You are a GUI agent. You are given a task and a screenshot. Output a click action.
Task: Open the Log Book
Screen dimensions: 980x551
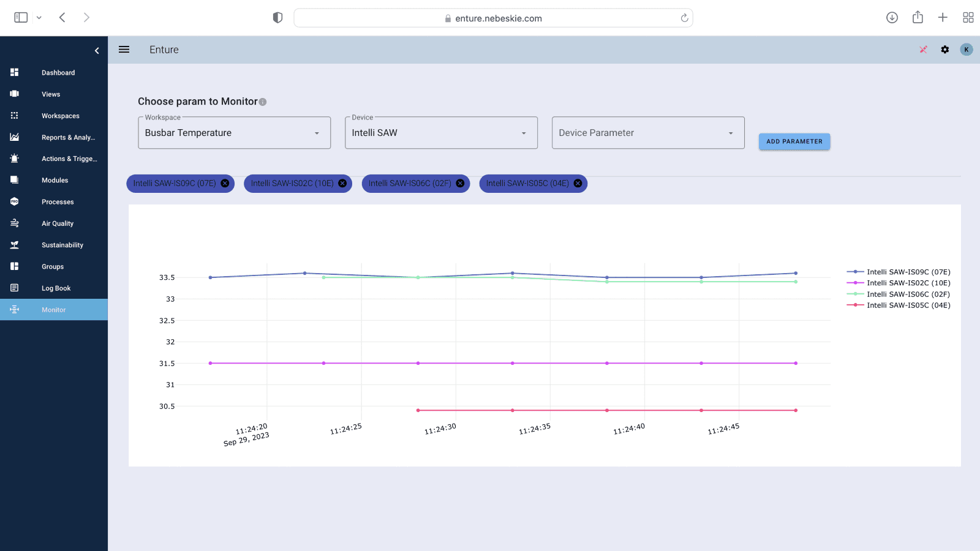point(56,288)
